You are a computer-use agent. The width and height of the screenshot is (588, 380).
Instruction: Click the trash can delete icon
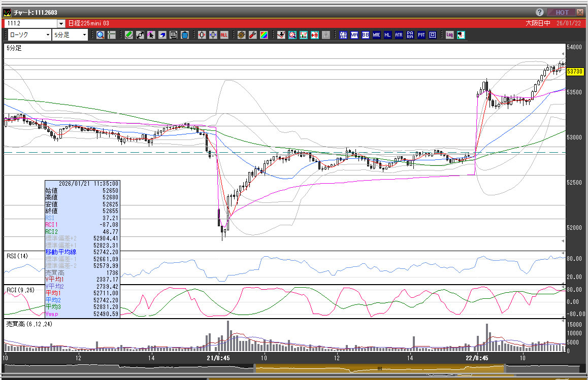[185, 35]
